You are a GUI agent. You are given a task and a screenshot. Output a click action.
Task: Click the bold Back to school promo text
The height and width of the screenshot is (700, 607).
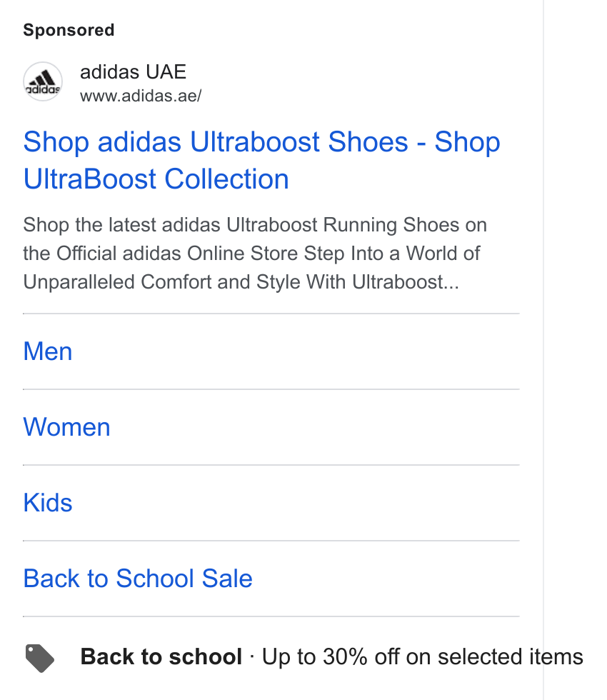(161, 656)
